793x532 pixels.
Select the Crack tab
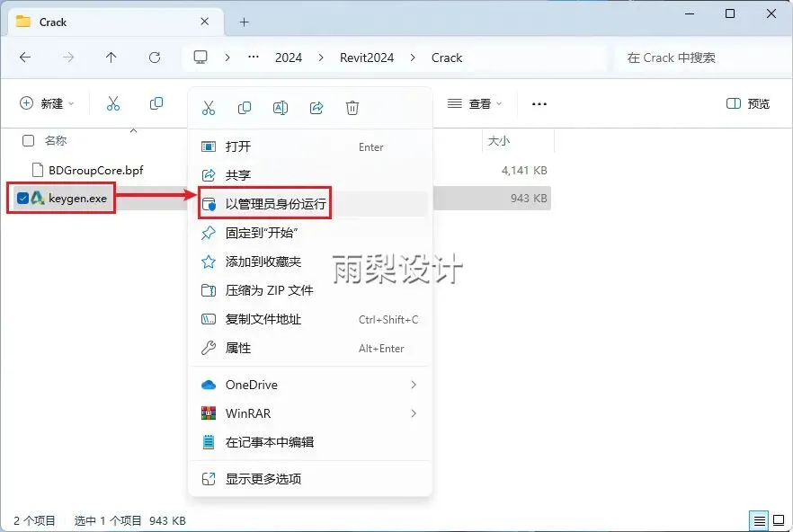coord(116,22)
